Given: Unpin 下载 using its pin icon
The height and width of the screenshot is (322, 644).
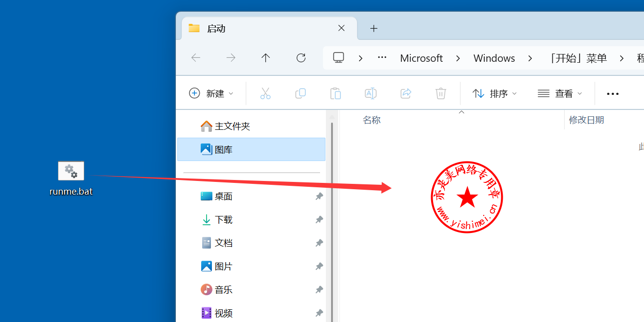Looking at the screenshot, I should [319, 220].
